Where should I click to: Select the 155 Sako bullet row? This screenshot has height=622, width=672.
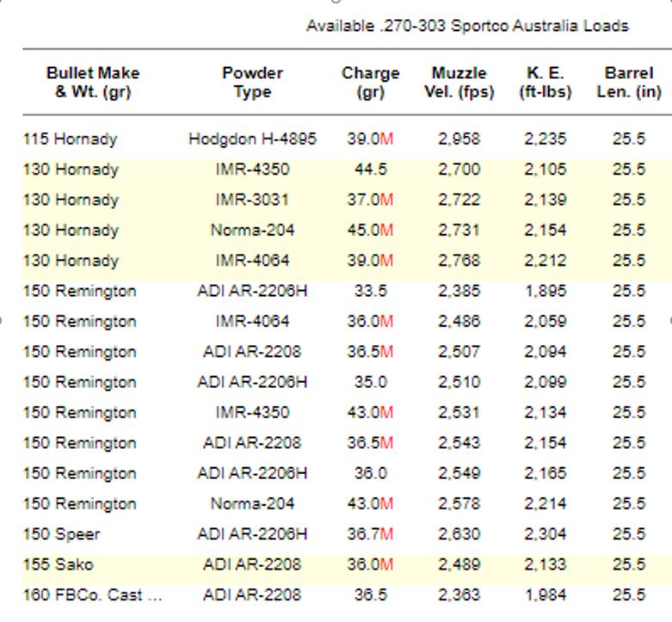pyautogui.click(x=59, y=564)
